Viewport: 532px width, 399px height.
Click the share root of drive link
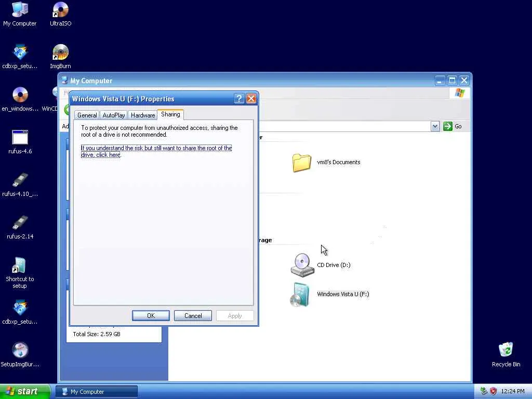tap(156, 151)
